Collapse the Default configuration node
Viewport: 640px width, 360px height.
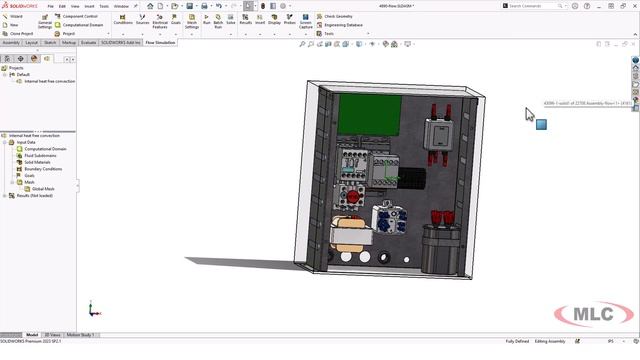[5, 75]
